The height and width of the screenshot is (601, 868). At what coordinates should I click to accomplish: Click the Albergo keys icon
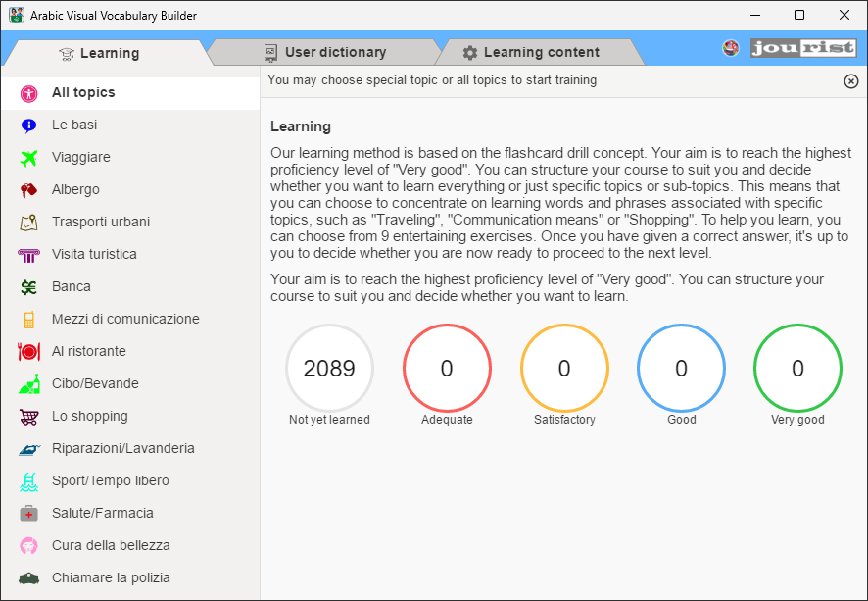coord(28,190)
